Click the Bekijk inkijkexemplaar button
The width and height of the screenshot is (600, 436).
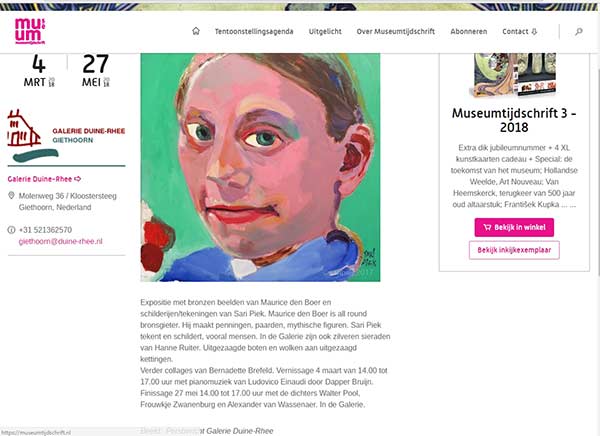point(514,250)
